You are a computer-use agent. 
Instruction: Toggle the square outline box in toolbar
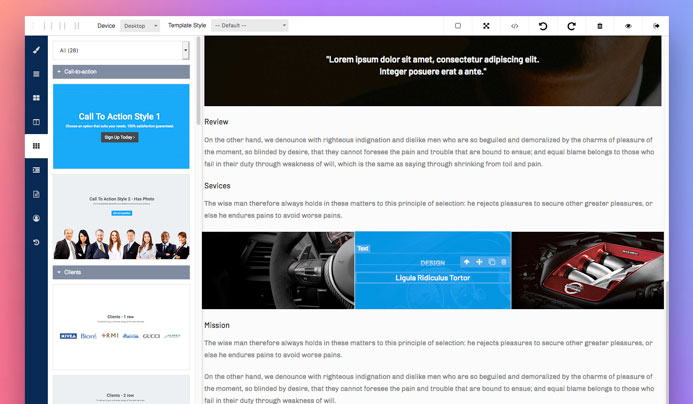pos(458,26)
